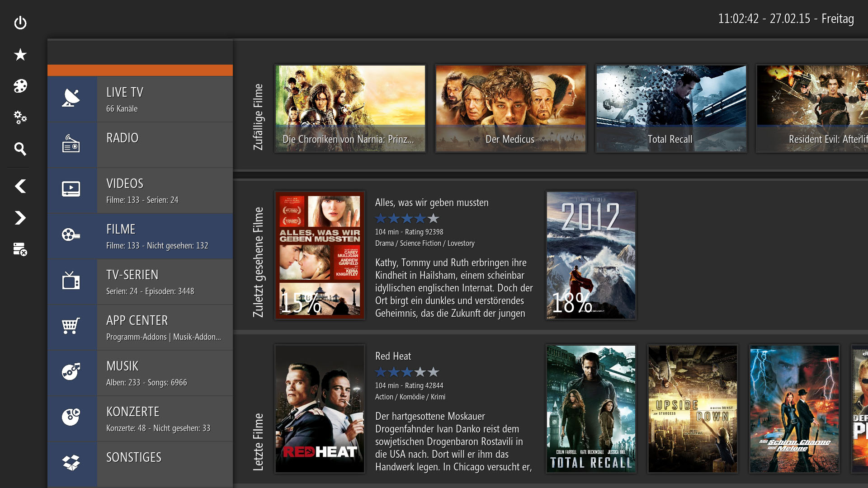This screenshot has width=868, height=488.
Task: Click the star rating under Alles, was wir geben mussten
Action: pyautogui.click(x=407, y=218)
